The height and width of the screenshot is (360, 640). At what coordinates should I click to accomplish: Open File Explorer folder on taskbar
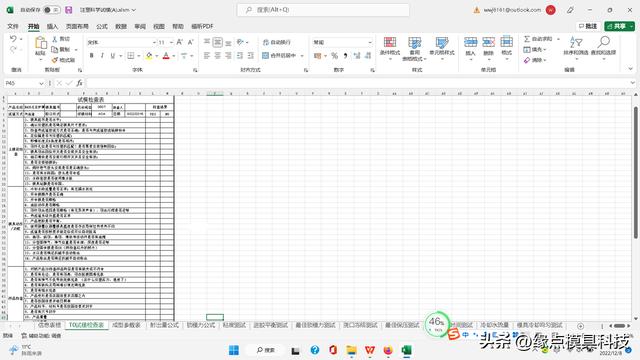351,350
